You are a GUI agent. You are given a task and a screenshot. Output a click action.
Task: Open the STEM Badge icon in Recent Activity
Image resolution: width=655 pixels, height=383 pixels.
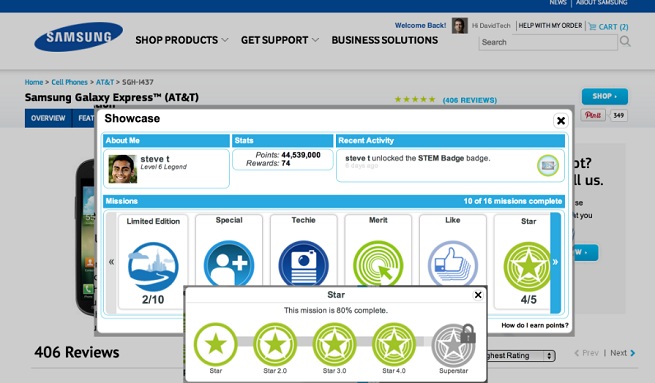[x=548, y=166]
